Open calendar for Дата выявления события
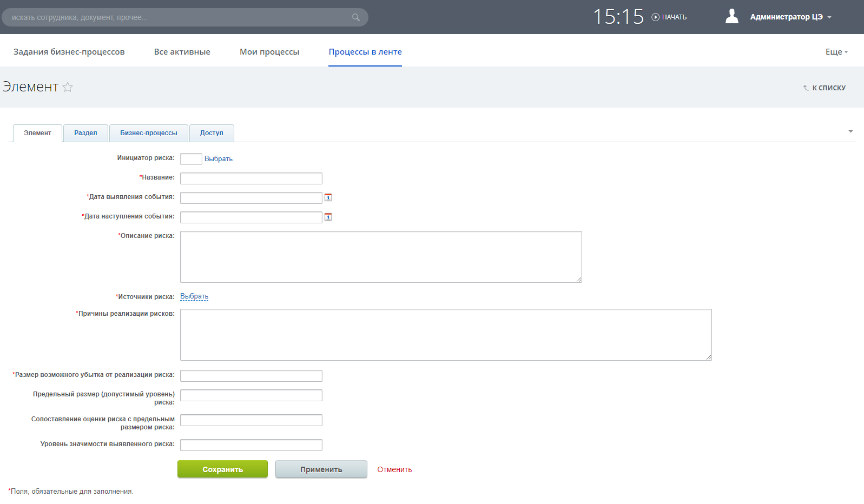The width and height of the screenshot is (864, 504). (328, 197)
